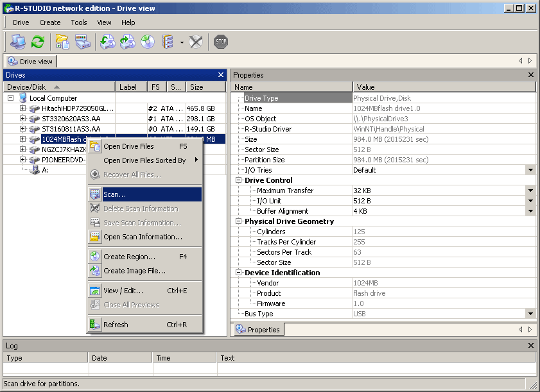Open the Bus Type dropdown

coord(530,314)
